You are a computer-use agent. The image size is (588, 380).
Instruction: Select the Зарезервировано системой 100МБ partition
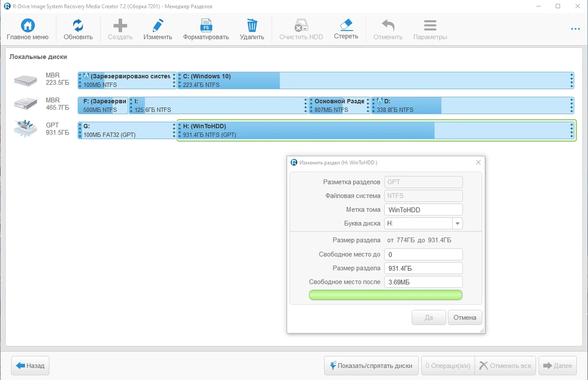[x=127, y=80]
